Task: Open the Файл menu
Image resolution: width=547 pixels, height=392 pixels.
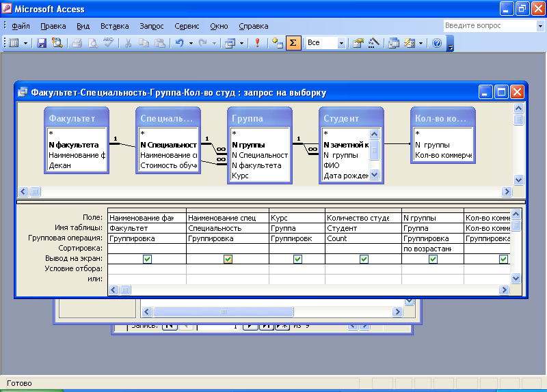Action: pyautogui.click(x=21, y=26)
